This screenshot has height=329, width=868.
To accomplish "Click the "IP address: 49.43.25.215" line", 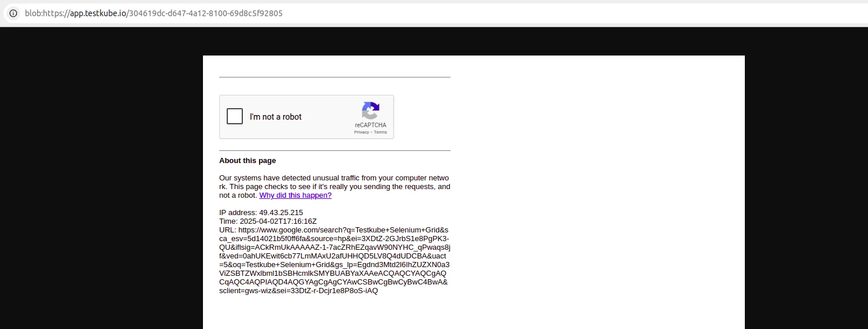I will click(x=261, y=213).
